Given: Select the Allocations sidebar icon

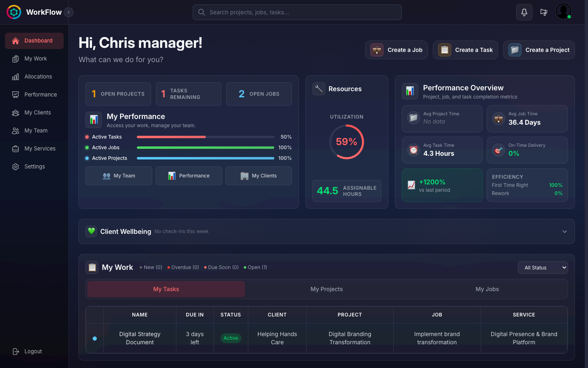Looking at the screenshot, I should (x=16, y=76).
